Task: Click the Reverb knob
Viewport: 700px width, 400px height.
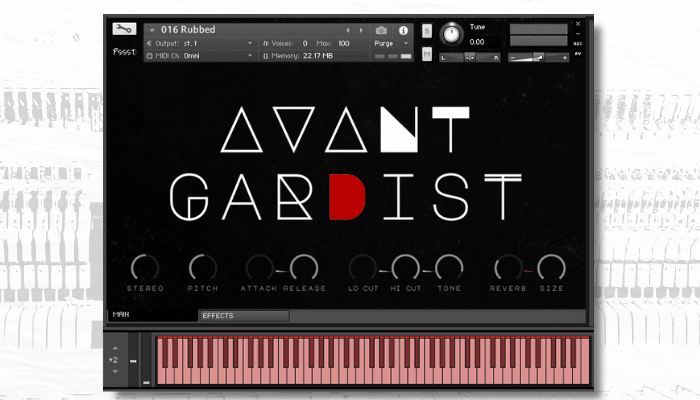Action: tap(508, 267)
